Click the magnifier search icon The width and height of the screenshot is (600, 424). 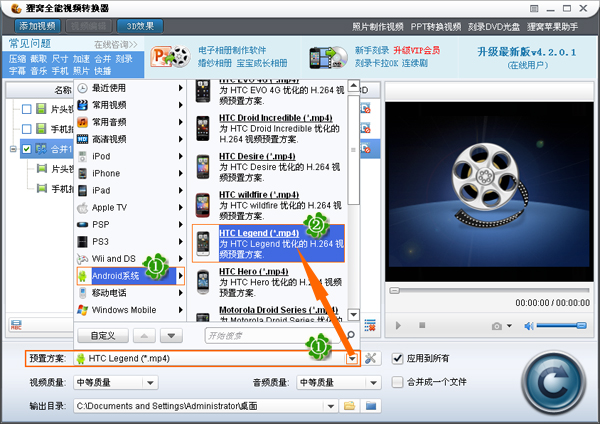[x=351, y=336]
